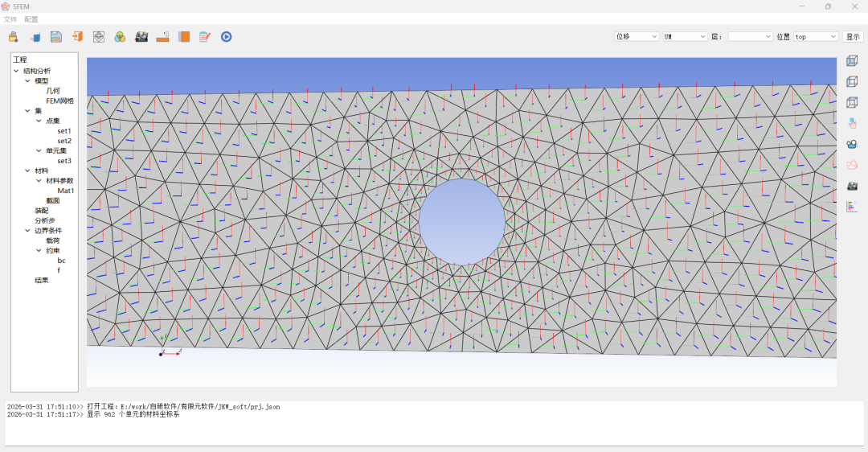Open the empty 层 layer dropdown
Viewport: 868px width, 452px height.
(x=750, y=36)
